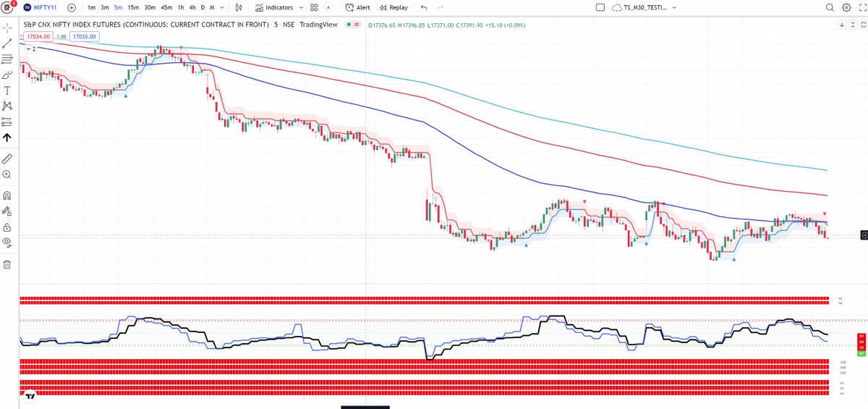
Task: Open the XABCD patterns tool
Action: coord(7,106)
